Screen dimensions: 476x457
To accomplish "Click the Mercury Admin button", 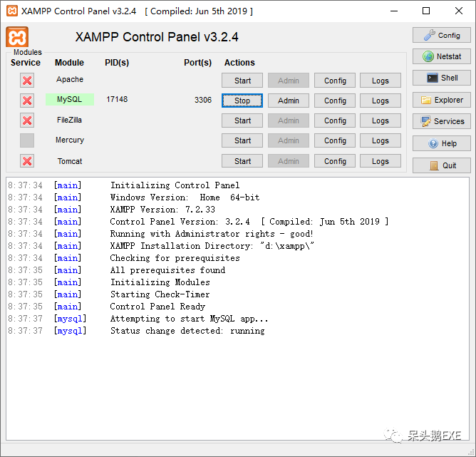I will point(289,140).
